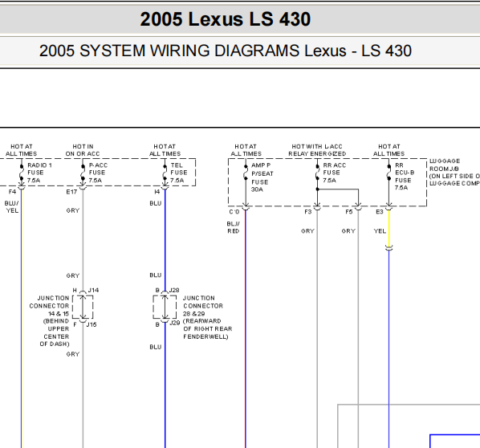Click the E17 connector pin label
The width and height of the screenshot is (480, 448).
coord(71,192)
